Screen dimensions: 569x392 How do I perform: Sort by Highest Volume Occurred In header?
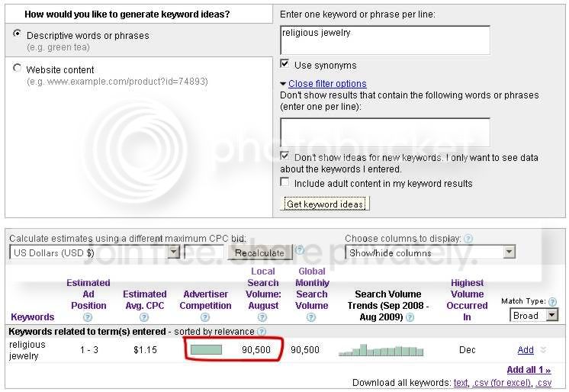pyautogui.click(x=467, y=300)
